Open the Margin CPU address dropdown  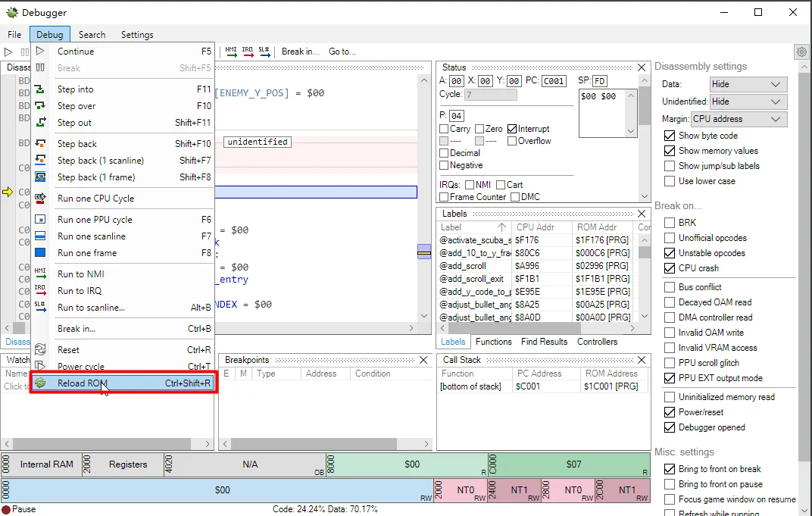[739, 119]
